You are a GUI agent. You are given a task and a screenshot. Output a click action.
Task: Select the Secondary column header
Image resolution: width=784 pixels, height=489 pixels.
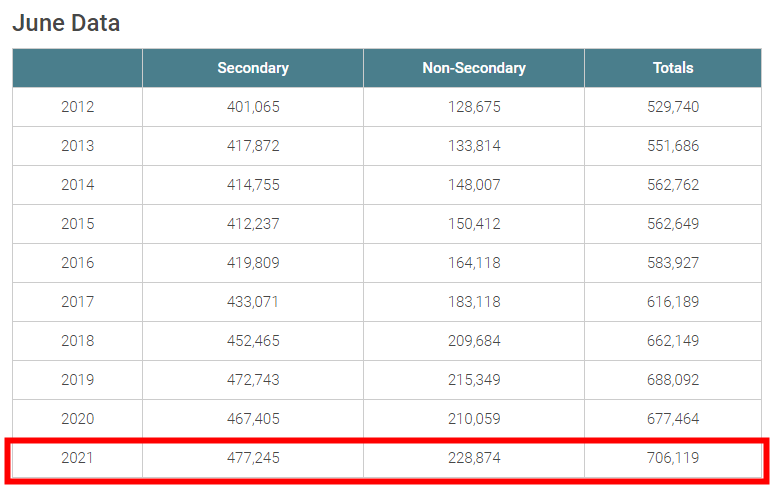click(253, 68)
